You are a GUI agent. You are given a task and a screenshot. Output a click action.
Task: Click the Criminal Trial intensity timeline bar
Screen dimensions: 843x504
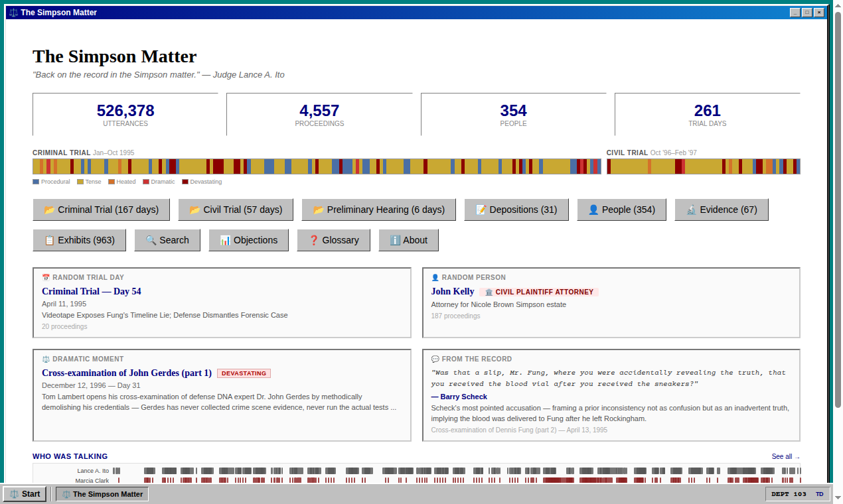tap(317, 166)
